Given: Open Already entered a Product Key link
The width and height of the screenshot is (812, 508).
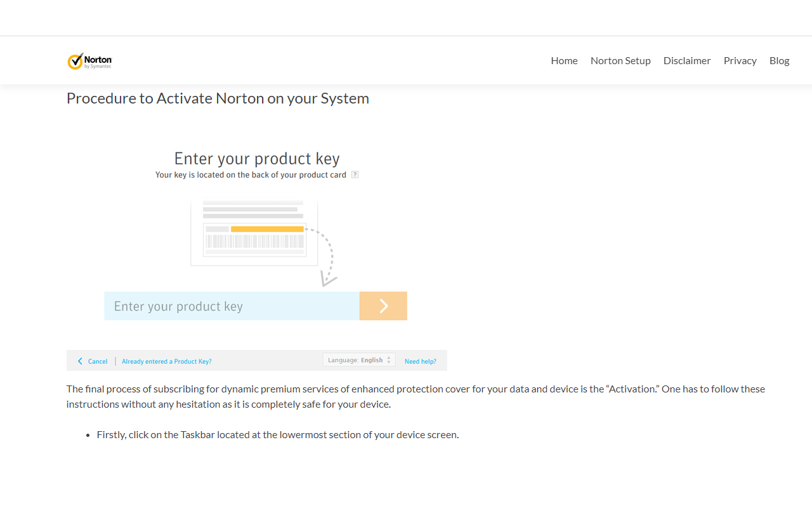Looking at the screenshot, I should tap(167, 361).
